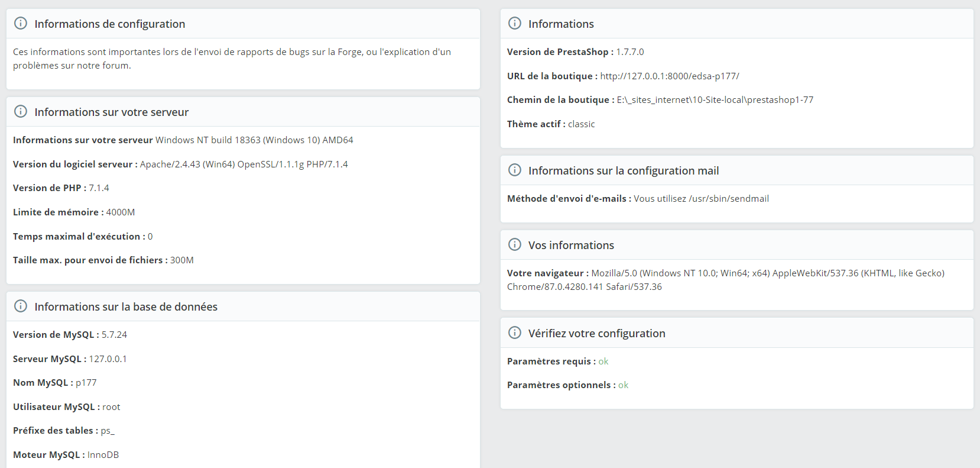Click the Informations sur la configuration mail heading

[624, 170]
